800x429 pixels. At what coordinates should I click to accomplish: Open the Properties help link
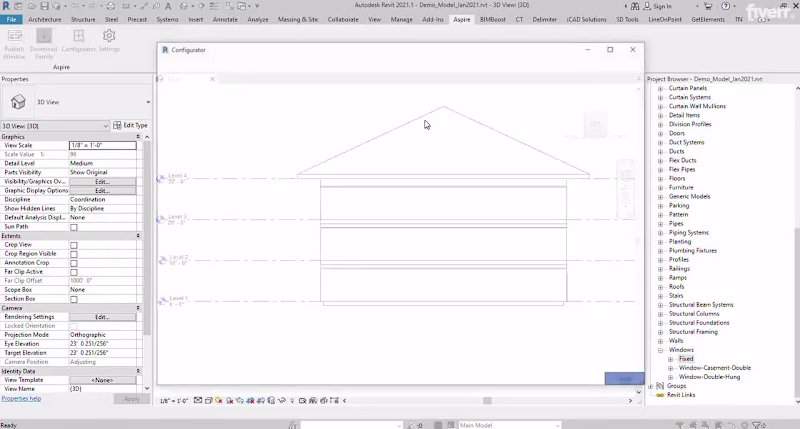21,399
